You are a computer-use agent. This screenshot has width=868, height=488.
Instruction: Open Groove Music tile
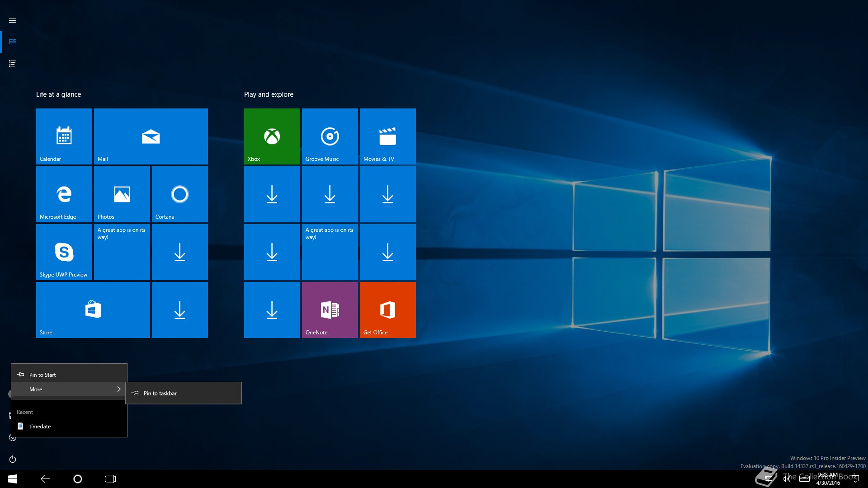330,136
